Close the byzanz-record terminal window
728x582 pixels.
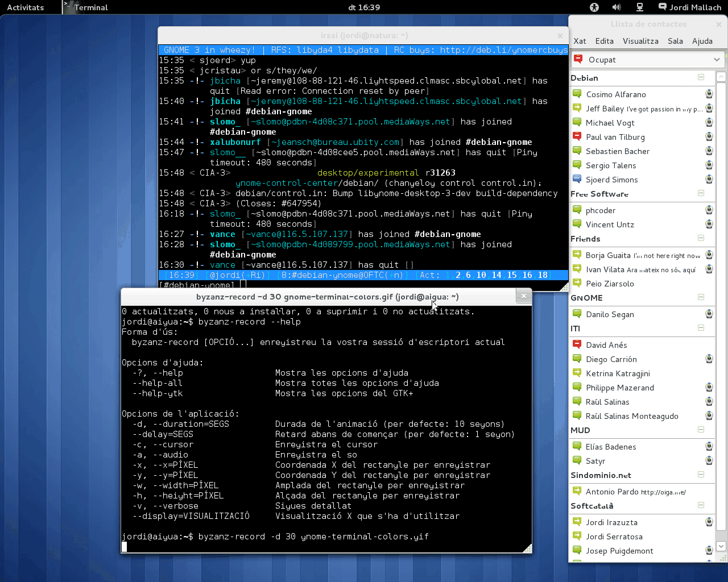click(x=524, y=296)
